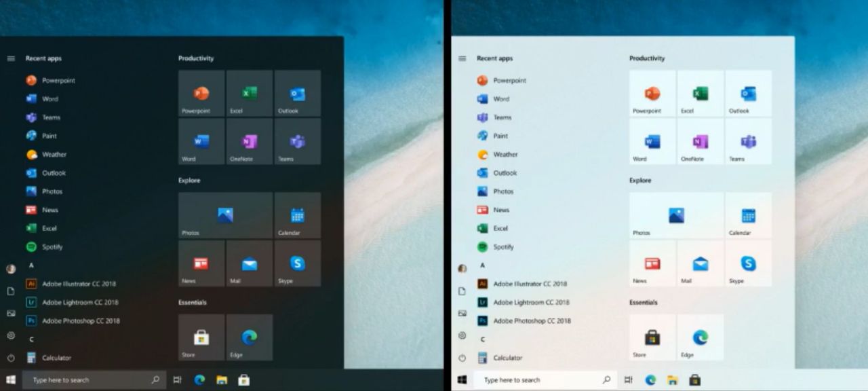Open Documents icon in dark sidebar
868x391 pixels.
pos(11,291)
